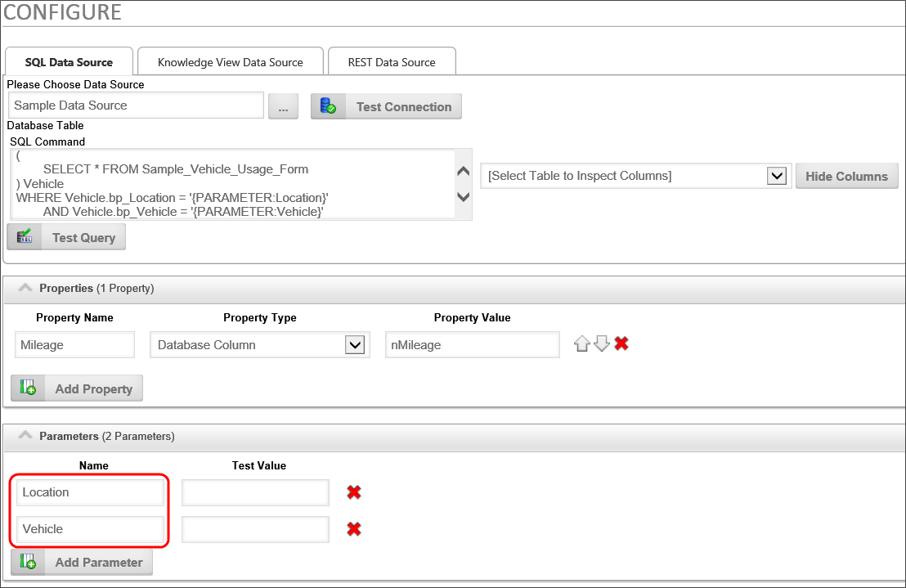Remove the Location parameter with red X
This screenshot has width=906, height=588.
[x=353, y=492]
